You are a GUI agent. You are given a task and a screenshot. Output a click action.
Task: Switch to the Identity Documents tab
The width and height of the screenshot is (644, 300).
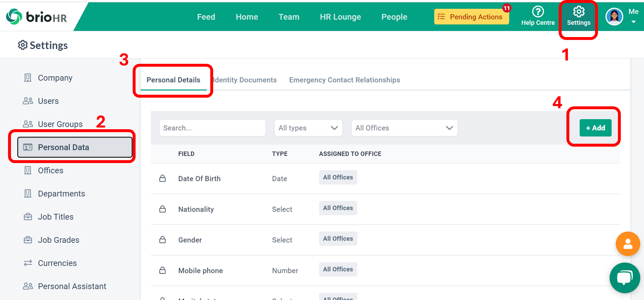[245, 80]
